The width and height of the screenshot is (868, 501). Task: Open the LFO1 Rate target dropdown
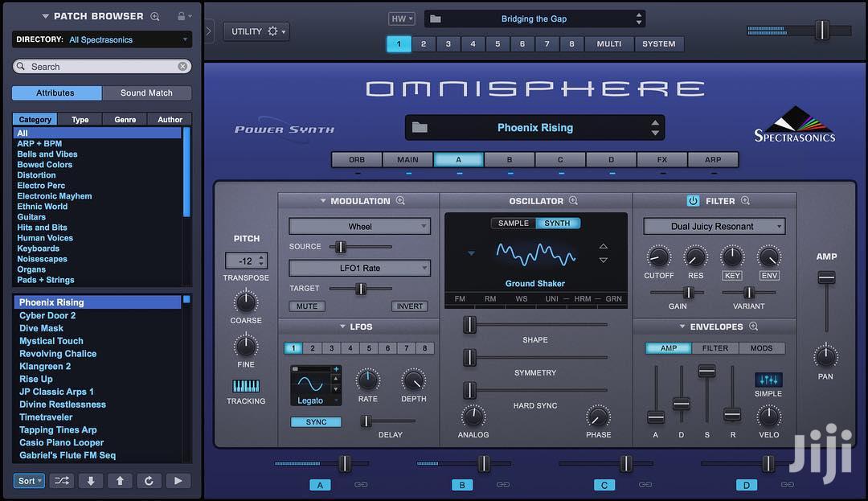click(359, 268)
